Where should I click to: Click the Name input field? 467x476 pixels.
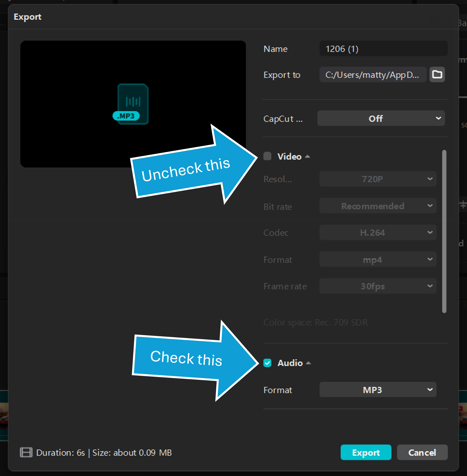click(383, 49)
